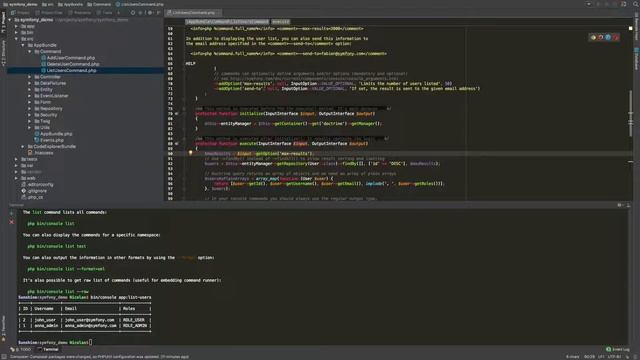
Task: Expand the CodeExplorerBundle folder arrow
Action: (23, 147)
